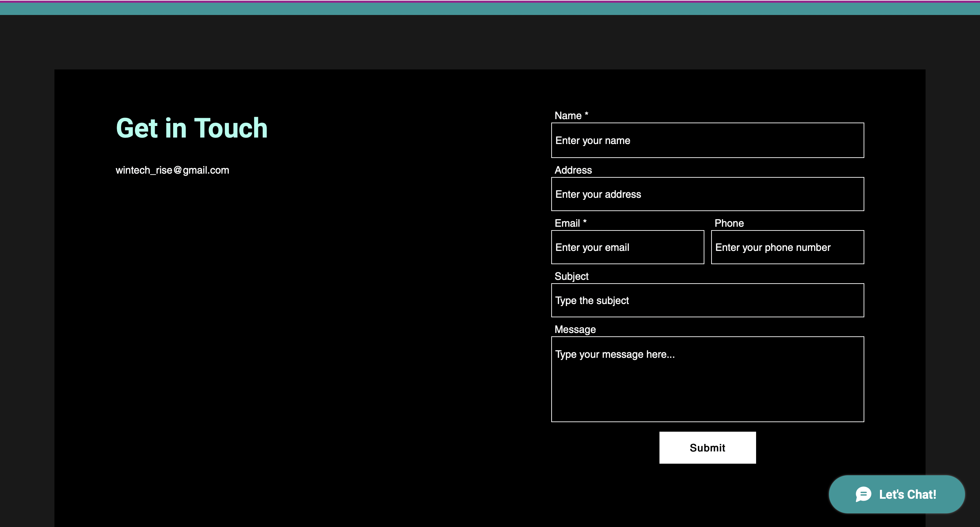Click the asterisk beside Name label
980x527 pixels.
coord(586,114)
